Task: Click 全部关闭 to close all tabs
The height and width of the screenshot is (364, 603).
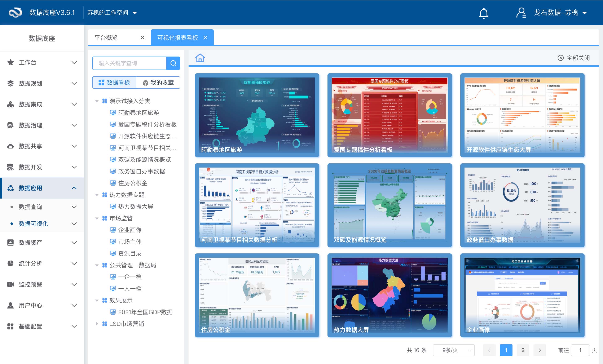Action: pos(574,58)
